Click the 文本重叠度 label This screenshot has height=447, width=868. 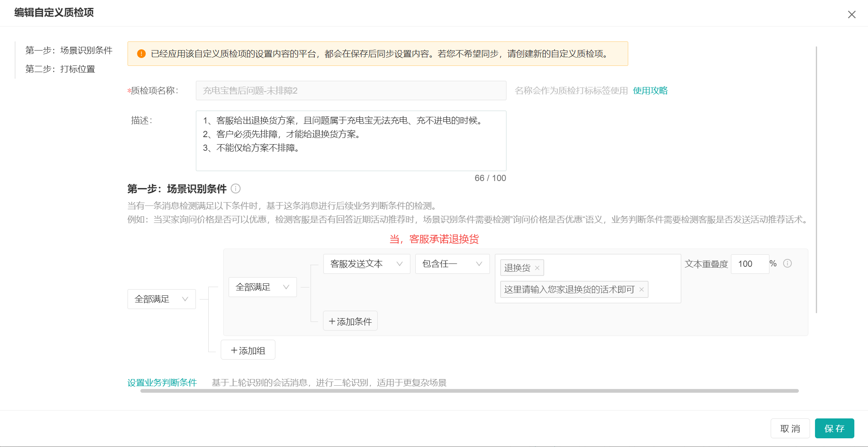tap(706, 264)
